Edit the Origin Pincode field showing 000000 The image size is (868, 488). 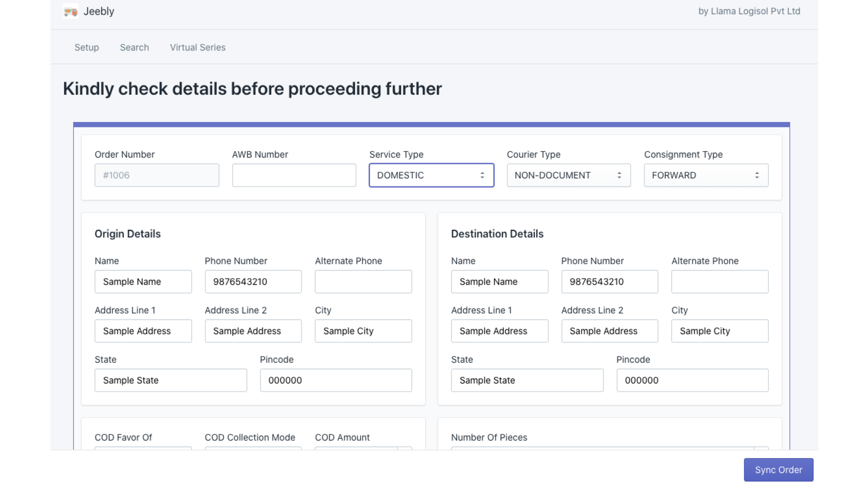pyautogui.click(x=335, y=380)
